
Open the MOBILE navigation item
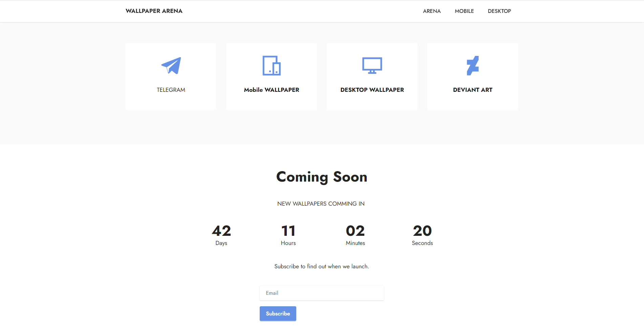464,11
